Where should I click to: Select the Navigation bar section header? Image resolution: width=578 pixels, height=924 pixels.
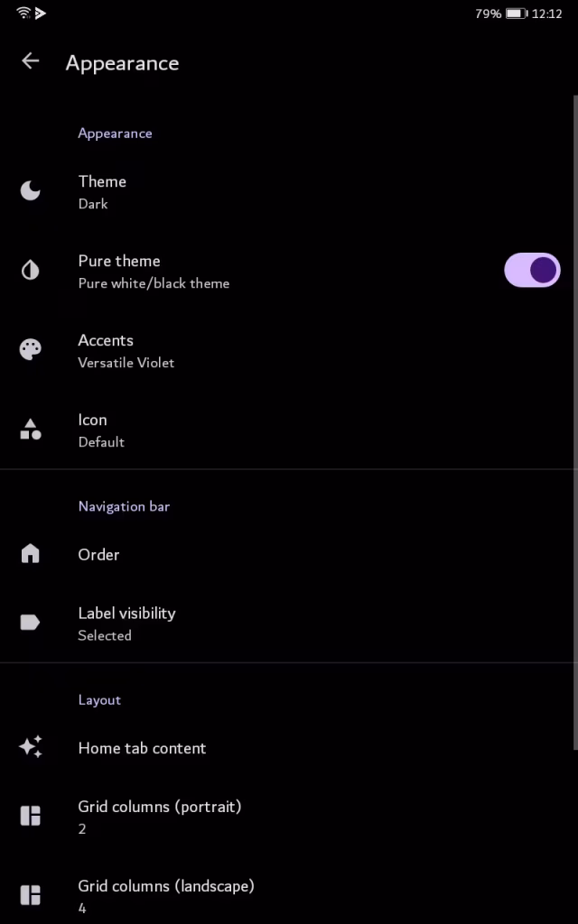[x=124, y=506]
